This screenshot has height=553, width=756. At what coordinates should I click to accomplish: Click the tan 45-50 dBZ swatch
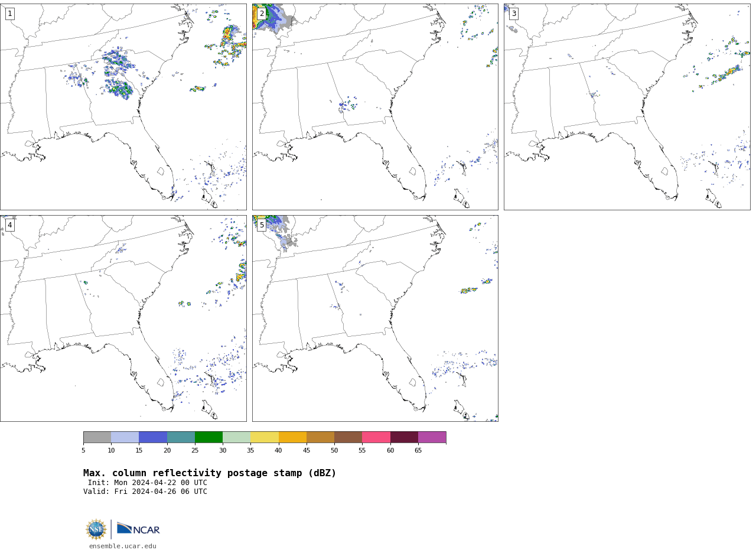(x=320, y=437)
